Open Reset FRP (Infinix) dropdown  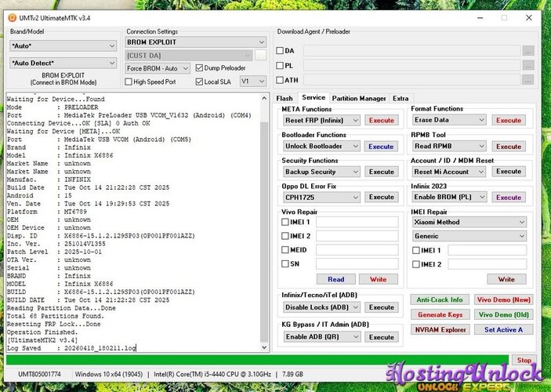[x=321, y=121]
